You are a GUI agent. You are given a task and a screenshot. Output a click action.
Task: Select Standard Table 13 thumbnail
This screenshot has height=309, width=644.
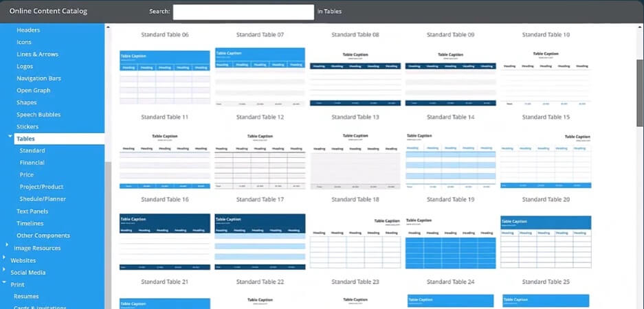355,161
